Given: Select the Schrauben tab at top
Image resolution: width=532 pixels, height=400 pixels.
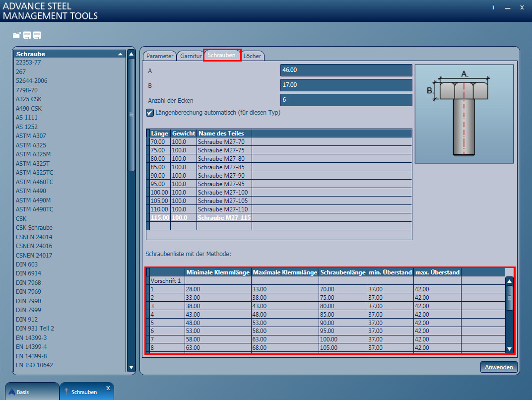Looking at the screenshot, I should click(221, 55).
